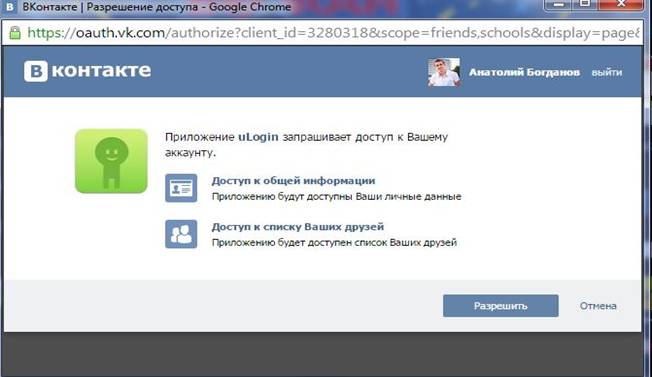Click the friends list people icon
The image size is (652, 377).
181,234
